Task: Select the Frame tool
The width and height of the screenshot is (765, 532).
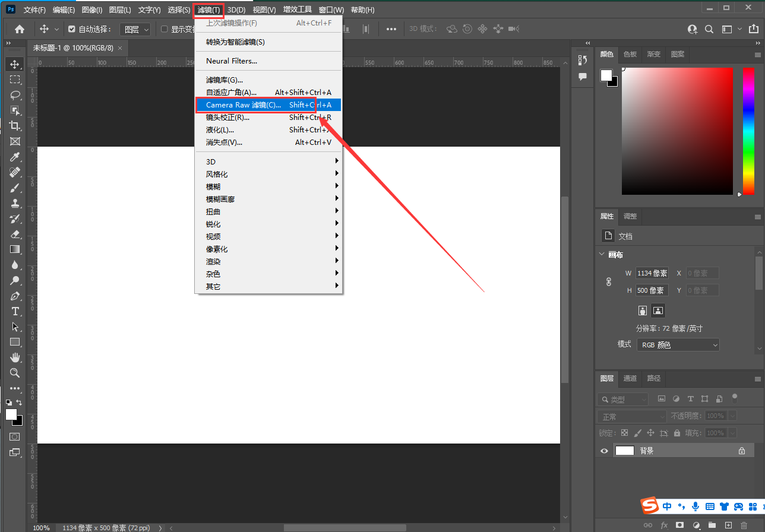Action: click(x=15, y=141)
